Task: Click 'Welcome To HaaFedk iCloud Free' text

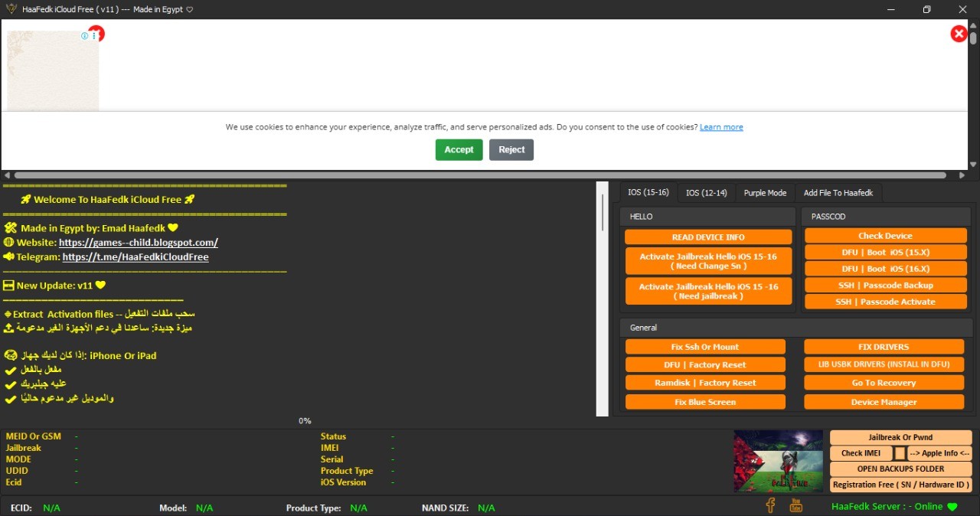Action: point(107,199)
